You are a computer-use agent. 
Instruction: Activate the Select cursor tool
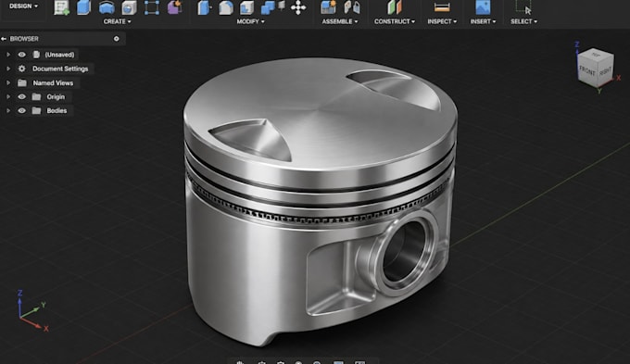tap(523, 7)
